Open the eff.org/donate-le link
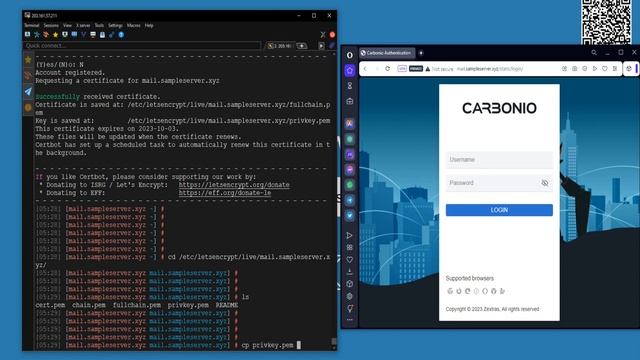Image resolution: width=640 pixels, height=360 pixels. click(224, 193)
